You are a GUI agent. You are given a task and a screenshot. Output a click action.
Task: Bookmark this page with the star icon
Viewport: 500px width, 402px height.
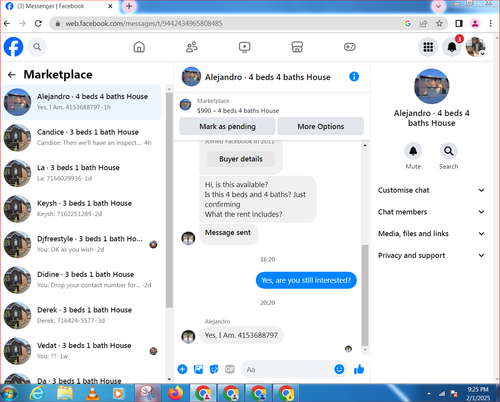(x=439, y=23)
